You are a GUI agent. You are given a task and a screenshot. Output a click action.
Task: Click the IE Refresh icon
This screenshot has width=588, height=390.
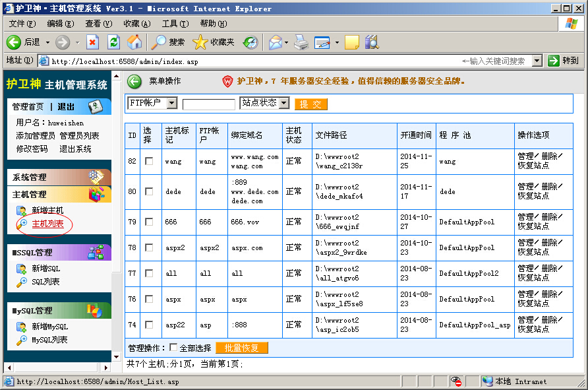(x=113, y=42)
